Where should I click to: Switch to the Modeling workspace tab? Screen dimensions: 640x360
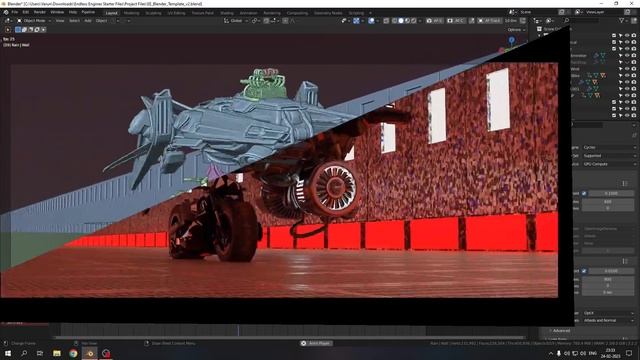131,13
